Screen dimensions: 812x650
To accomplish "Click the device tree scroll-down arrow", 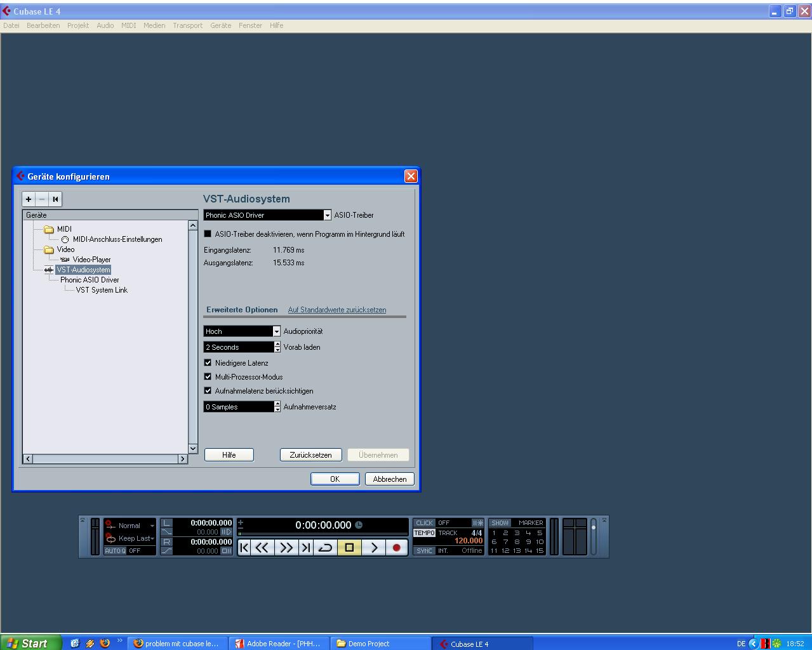I will point(194,449).
